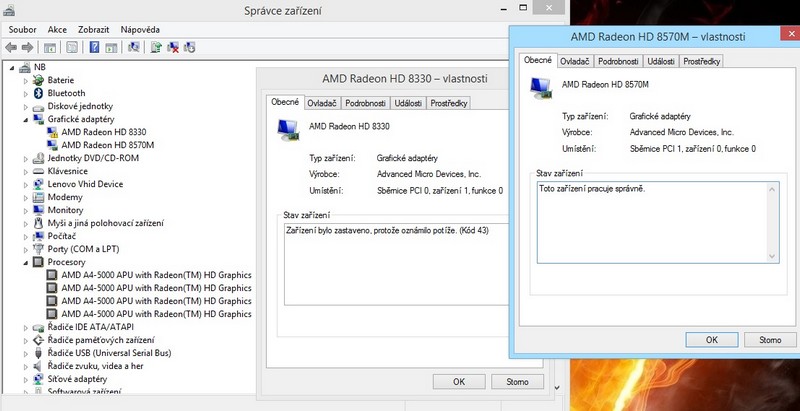Image resolution: width=800 pixels, height=411 pixels.
Task: Click OK in HD 8330 properties dialog
Action: (459, 381)
